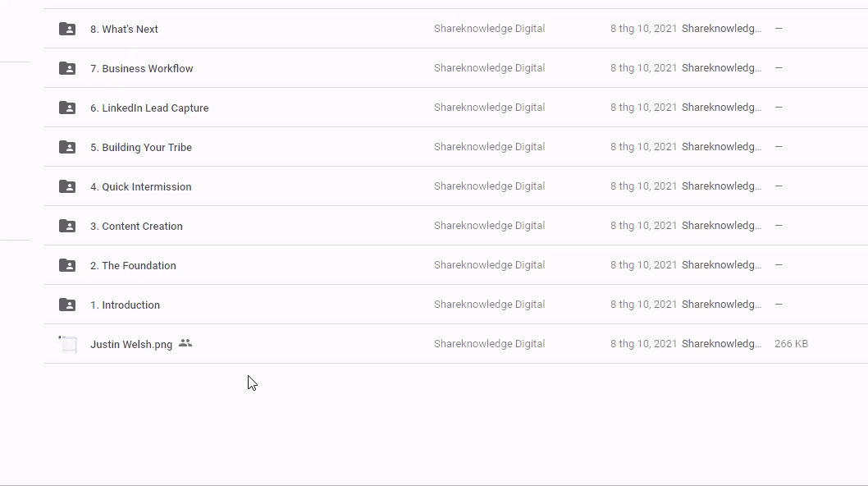Select the Building Your Tribe folder icon
Image resolution: width=868 pixels, height=486 pixels.
(x=67, y=147)
